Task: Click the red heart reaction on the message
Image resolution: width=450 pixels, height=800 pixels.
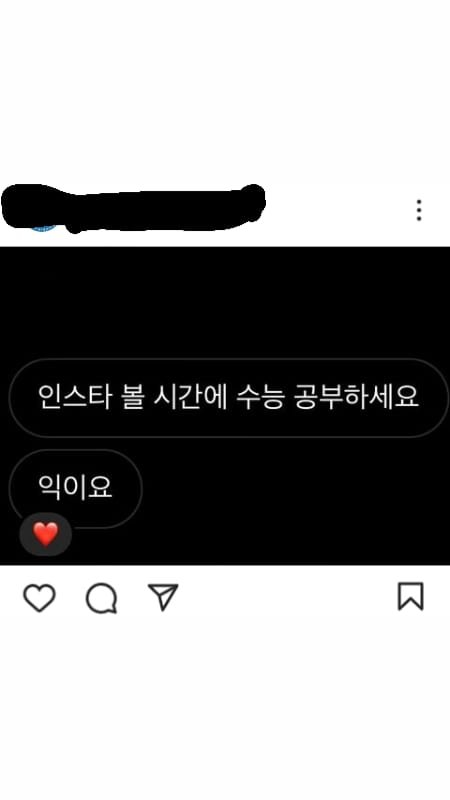Action: pos(45,534)
